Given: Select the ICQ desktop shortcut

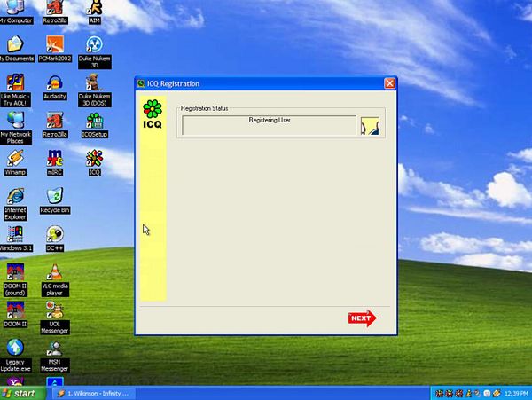Looking at the screenshot, I should point(94,163).
